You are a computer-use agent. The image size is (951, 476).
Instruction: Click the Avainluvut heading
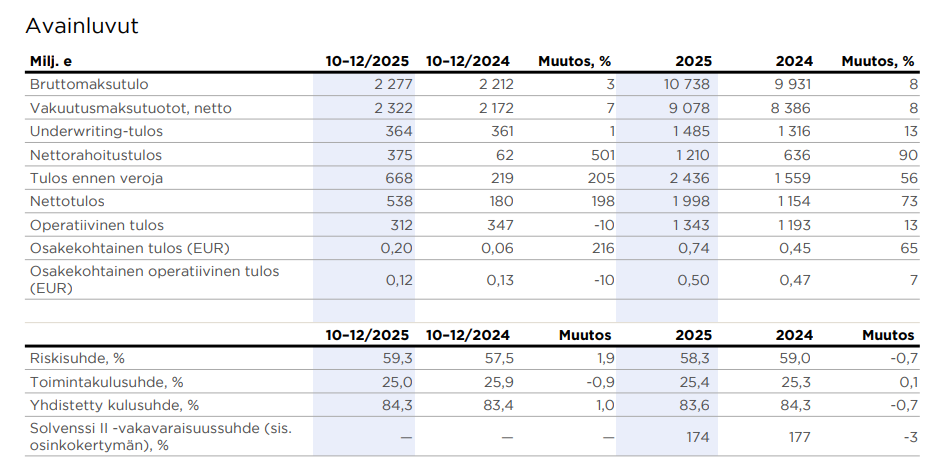pos(82,26)
